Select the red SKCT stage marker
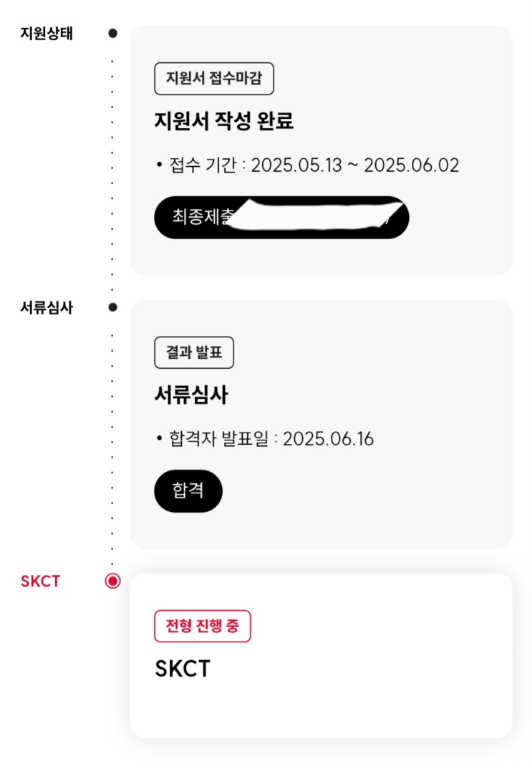 click(x=112, y=581)
